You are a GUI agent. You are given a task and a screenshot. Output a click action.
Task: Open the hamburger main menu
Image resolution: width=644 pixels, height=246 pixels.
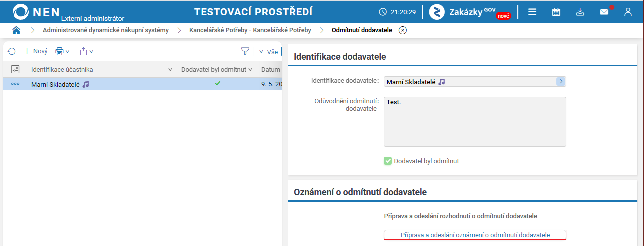pyautogui.click(x=532, y=12)
